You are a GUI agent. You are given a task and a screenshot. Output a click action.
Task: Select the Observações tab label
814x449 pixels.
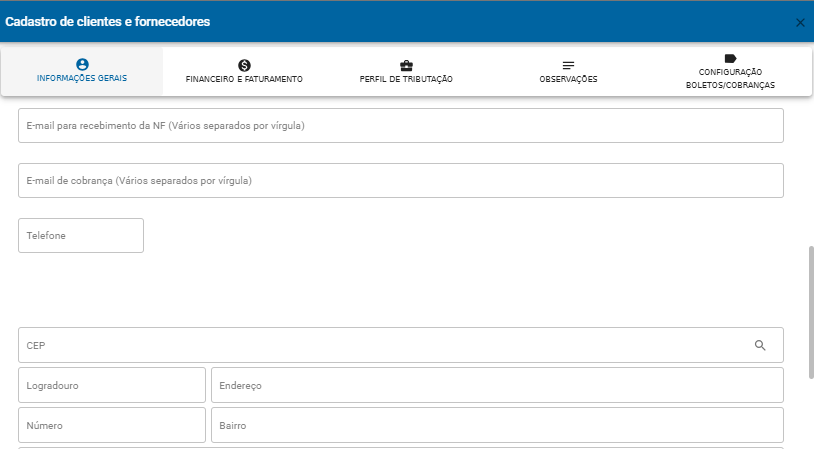coord(568,79)
